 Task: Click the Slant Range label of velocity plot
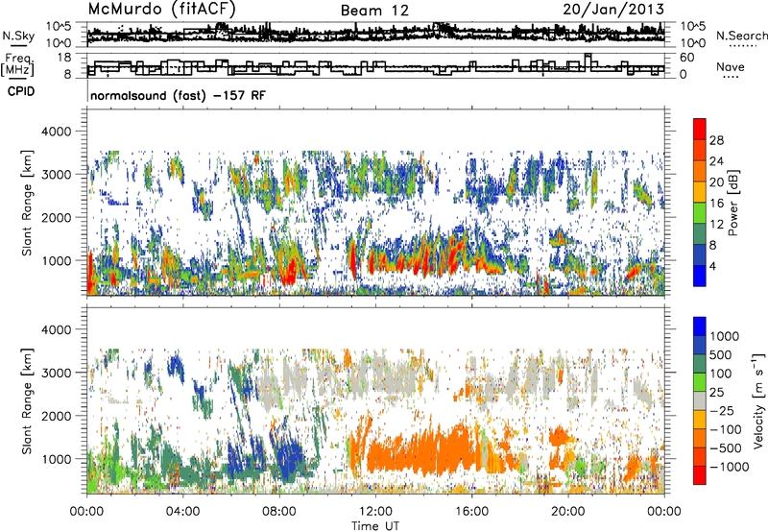[27, 401]
